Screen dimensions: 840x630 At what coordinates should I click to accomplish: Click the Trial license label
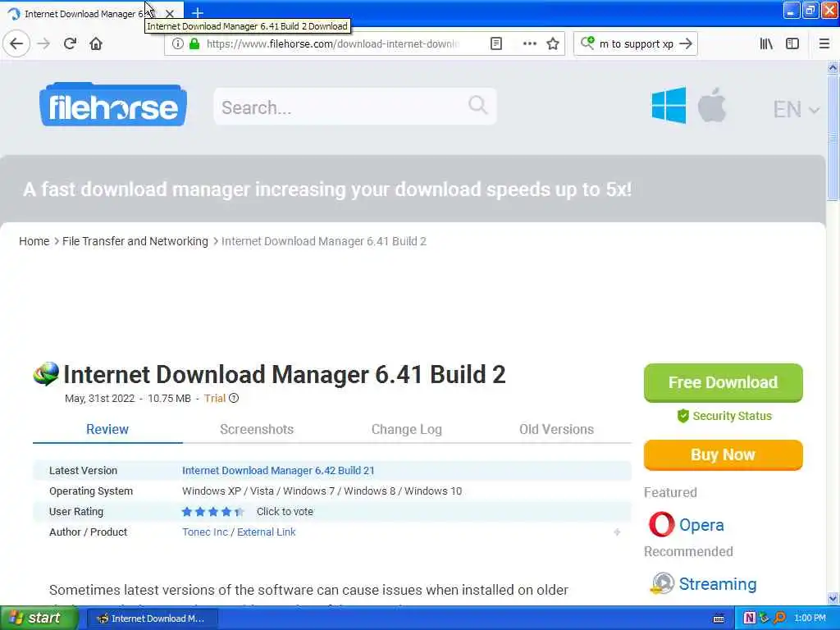click(215, 399)
